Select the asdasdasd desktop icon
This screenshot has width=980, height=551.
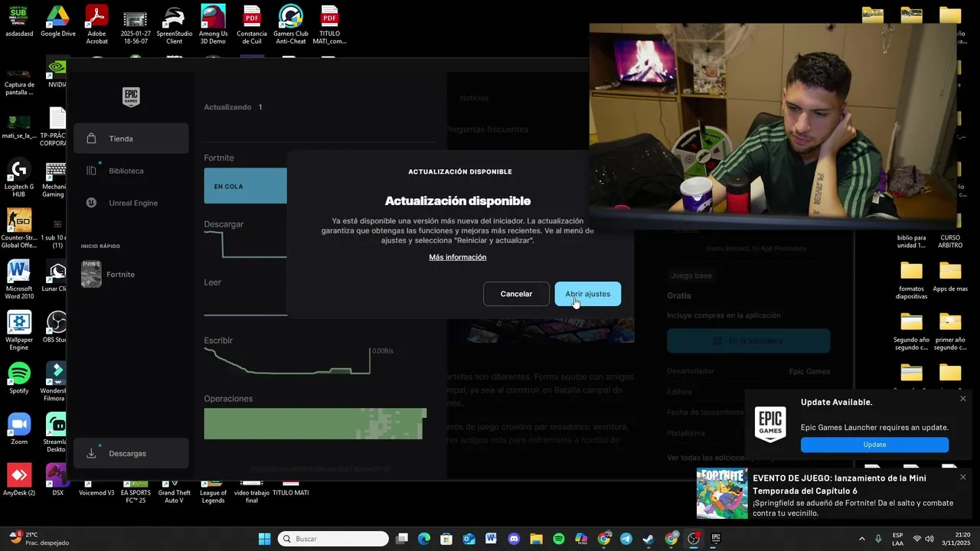coord(19,21)
